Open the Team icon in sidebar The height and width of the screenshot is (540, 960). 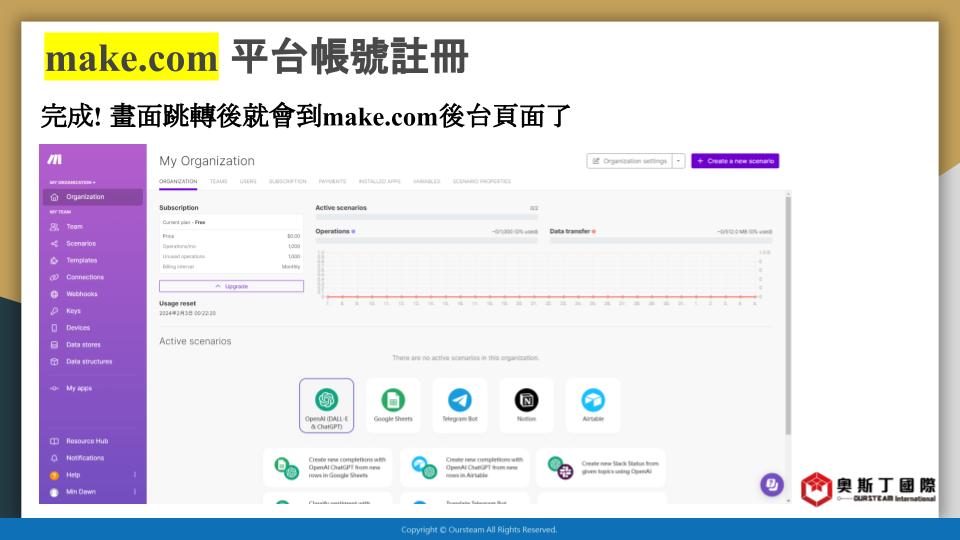point(54,227)
